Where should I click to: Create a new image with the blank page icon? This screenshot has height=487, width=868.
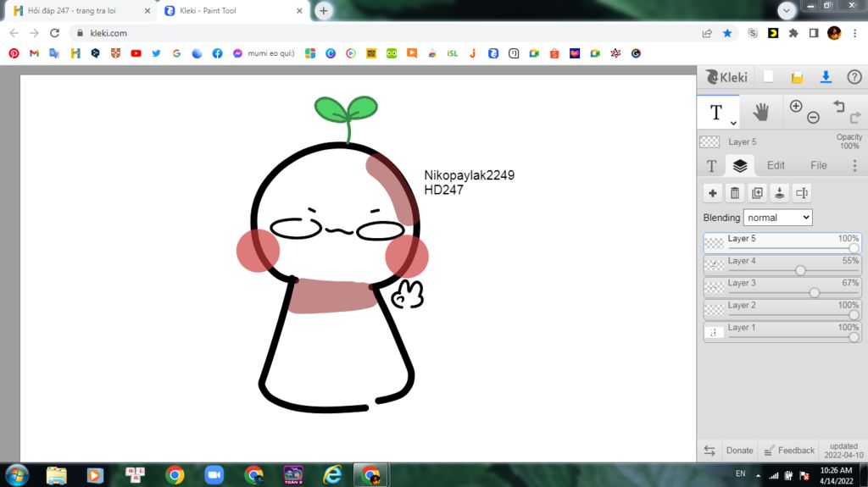click(x=768, y=77)
